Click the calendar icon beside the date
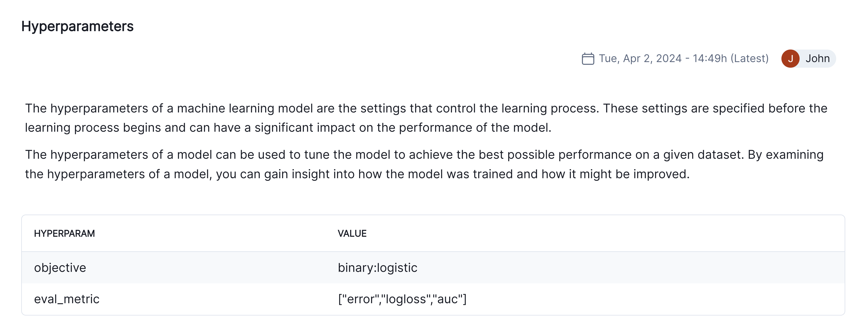Viewport: 868px width, 327px height. pyautogui.click(x=588, y=59)
